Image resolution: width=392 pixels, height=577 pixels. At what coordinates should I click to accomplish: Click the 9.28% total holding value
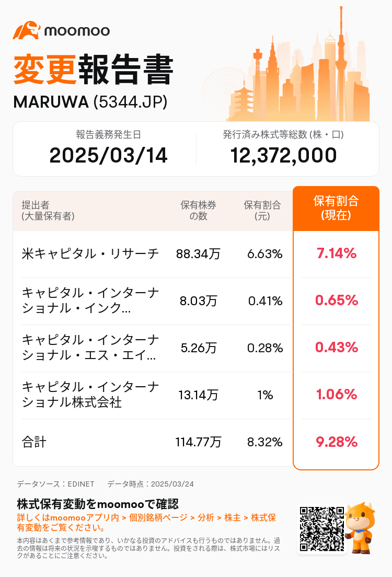click(x=336, y=442)
